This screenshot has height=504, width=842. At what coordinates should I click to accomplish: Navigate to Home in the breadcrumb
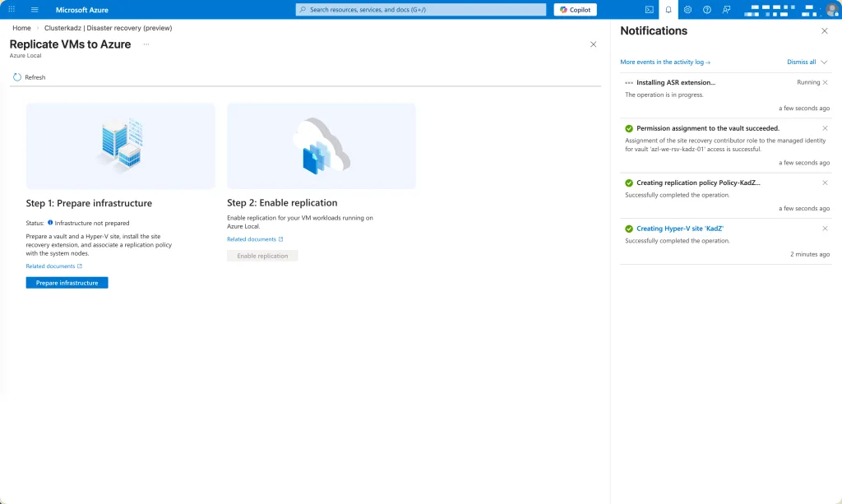(21, 28)
